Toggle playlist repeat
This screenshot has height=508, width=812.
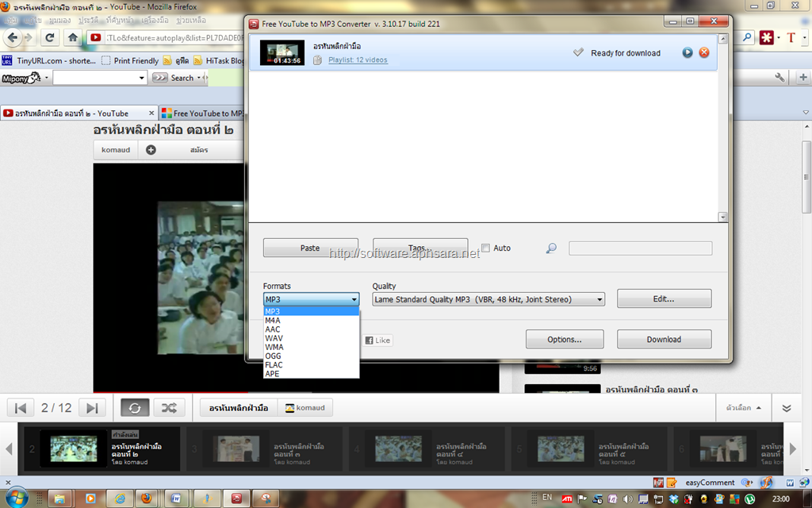[135, 408]
